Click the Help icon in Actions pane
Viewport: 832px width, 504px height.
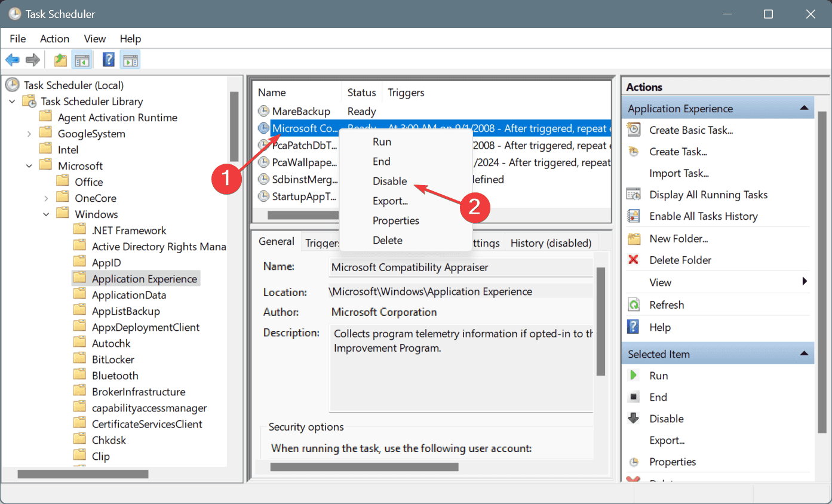(634, 327)
